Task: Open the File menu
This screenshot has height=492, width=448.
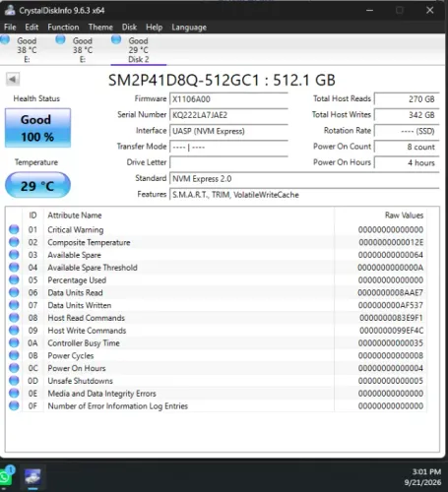Action: point(10,27)
